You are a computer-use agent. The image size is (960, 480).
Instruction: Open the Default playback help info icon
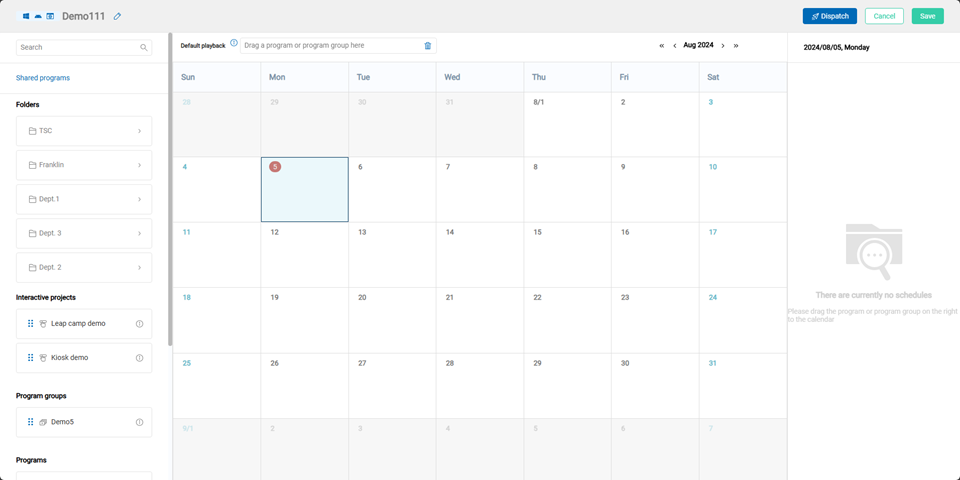tap(234, 44)
